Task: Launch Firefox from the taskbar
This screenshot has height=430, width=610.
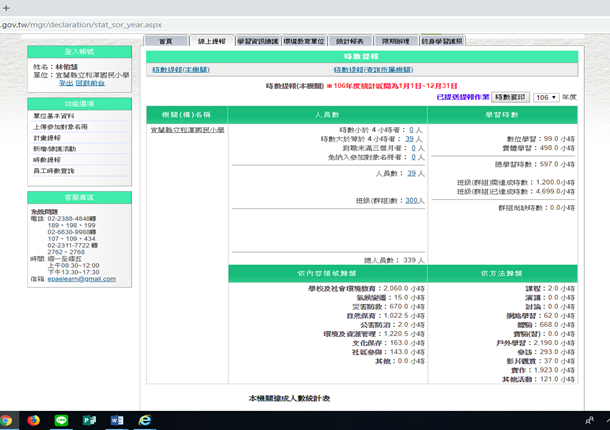Action: pyautogui.click(x=34, y=420)
